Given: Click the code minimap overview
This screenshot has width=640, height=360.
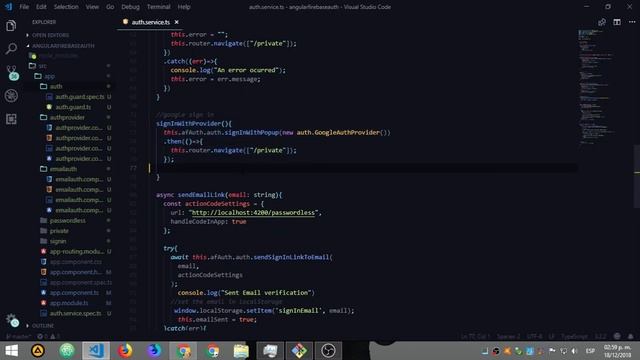Looking at the screenshot, I should (x=596, y=87).
